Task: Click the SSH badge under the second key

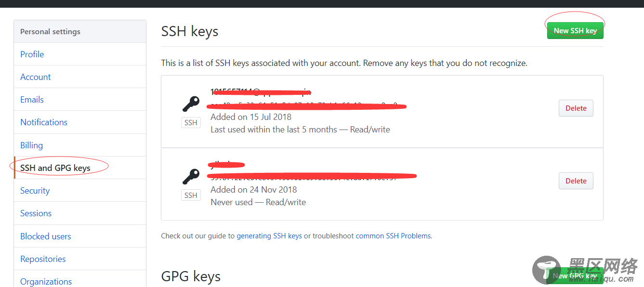Action: tap(191, 195)
